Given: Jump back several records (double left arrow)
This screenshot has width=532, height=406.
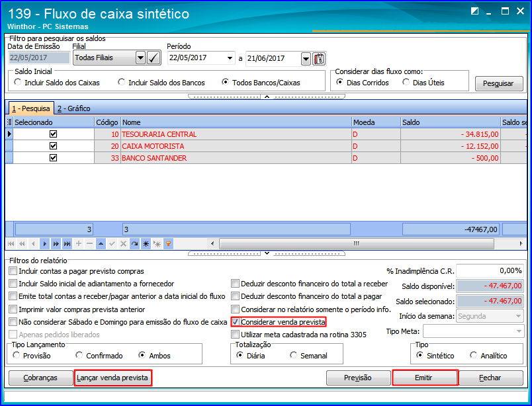Looking at the screenshot, I should [22, 243].
